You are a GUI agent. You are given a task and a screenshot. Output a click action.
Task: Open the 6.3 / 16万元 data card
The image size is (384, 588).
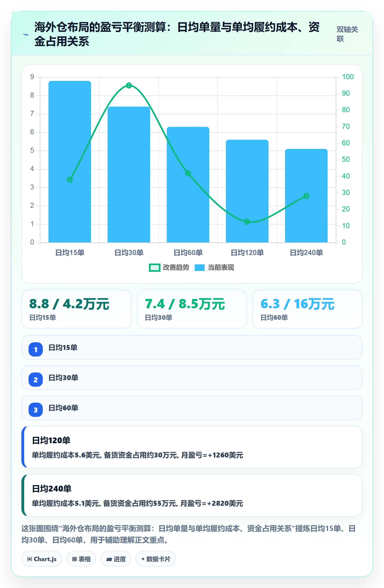pyautogui.click(x=307, y=309)
